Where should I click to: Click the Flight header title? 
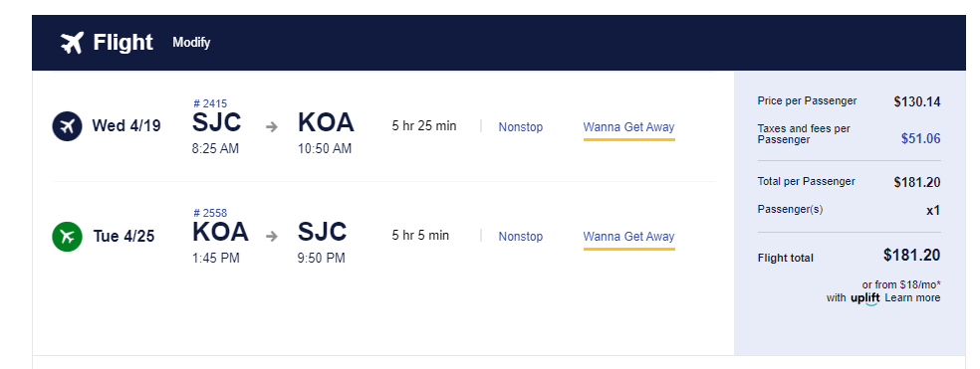[123, 43]
